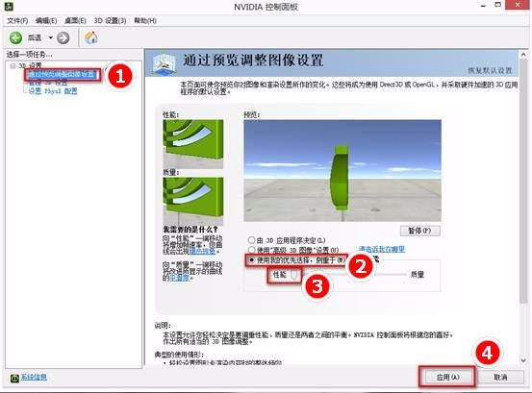Click the green Back arrow icon

(x=15, y=37)
